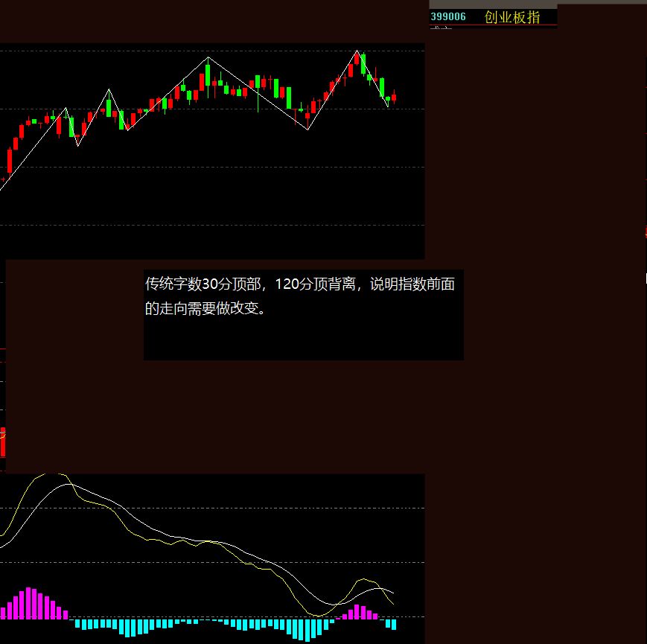Image resolution: width=647 pixels, height=644 pixels.
Task: Click the last cyan MACD histogram bar
Action: pyautogui.click(x=394, y=624)
